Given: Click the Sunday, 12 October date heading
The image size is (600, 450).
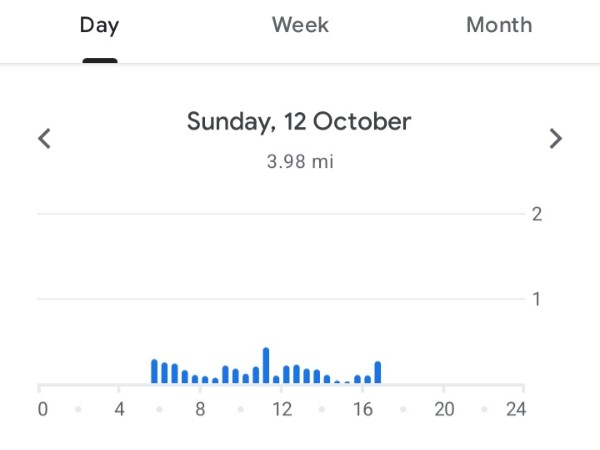Looking at the screenshot, I should point(299,122).
